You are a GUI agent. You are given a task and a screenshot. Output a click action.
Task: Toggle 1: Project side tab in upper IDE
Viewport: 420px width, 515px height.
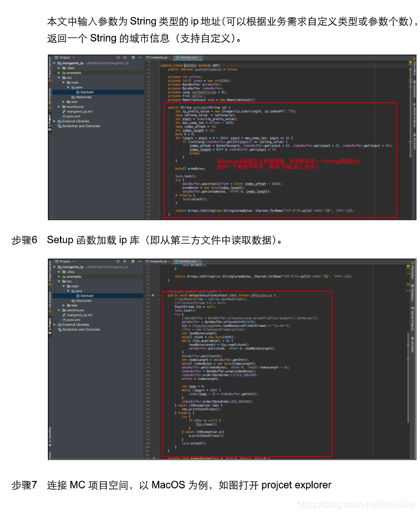pos(50,122)
